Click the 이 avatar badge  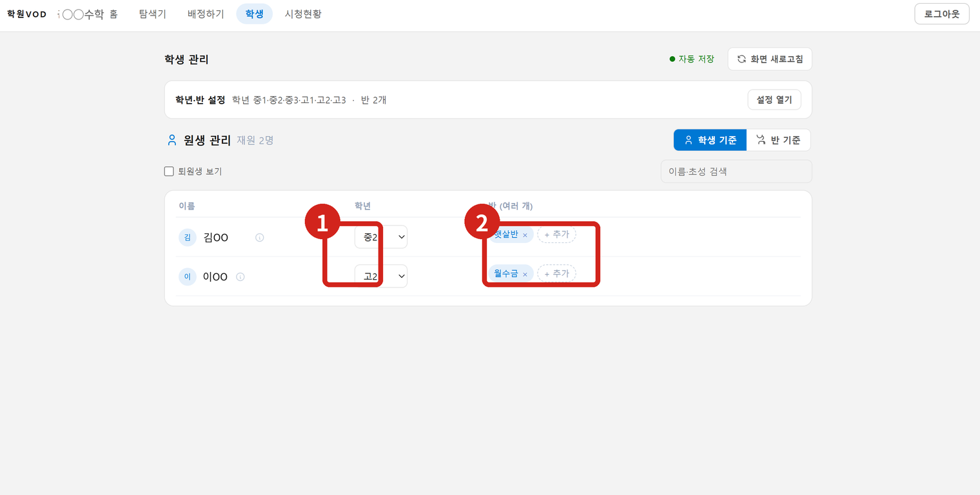point(187,277)
